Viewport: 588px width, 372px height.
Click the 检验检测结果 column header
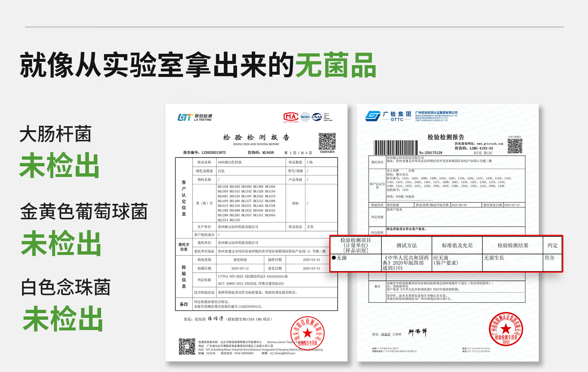pyautogui.click(x=513, y=245)
